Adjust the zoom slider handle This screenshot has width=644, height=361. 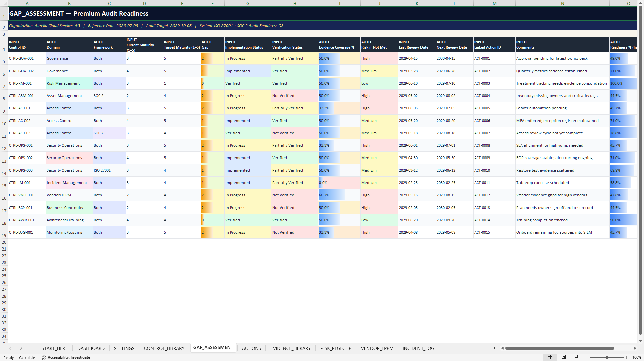click(x=607, y=357)
